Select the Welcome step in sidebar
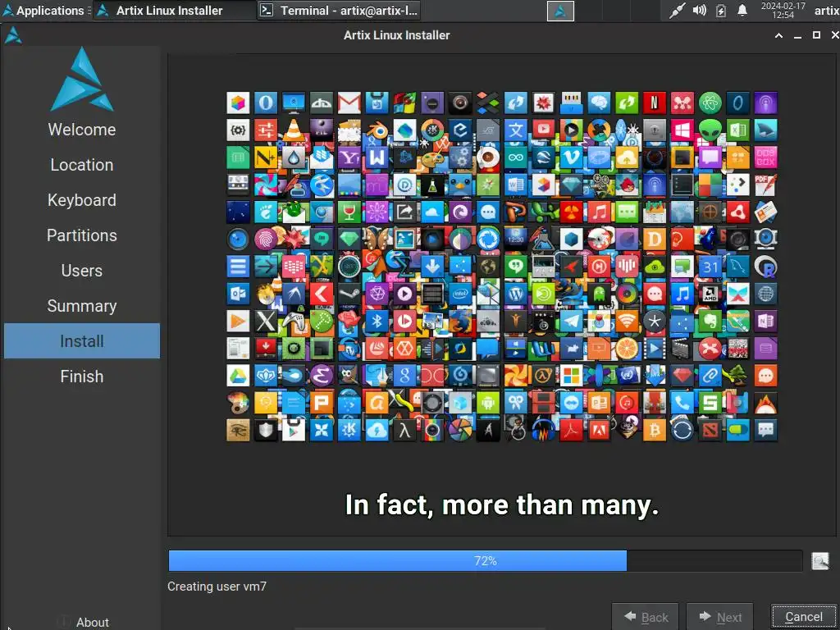 click(x=82, y=130)
